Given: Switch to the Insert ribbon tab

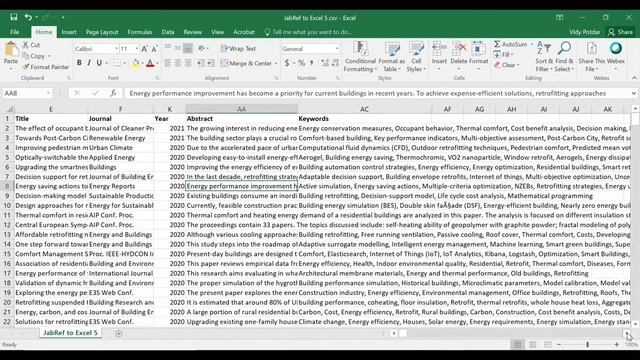Looking at the screenshot, I should [69, 32].
